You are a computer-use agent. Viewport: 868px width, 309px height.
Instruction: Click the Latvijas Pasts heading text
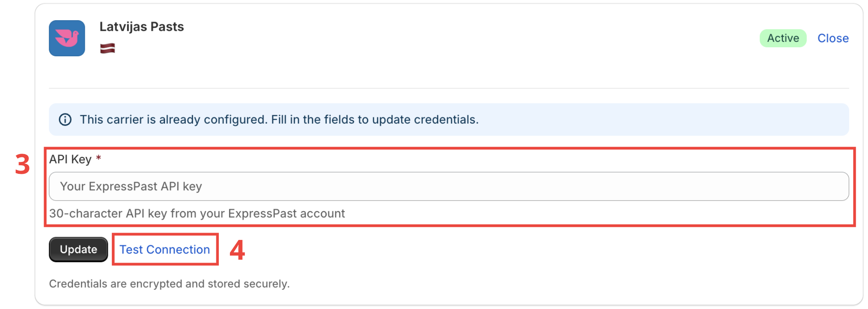pyautogui.click(x=142, y=26)
